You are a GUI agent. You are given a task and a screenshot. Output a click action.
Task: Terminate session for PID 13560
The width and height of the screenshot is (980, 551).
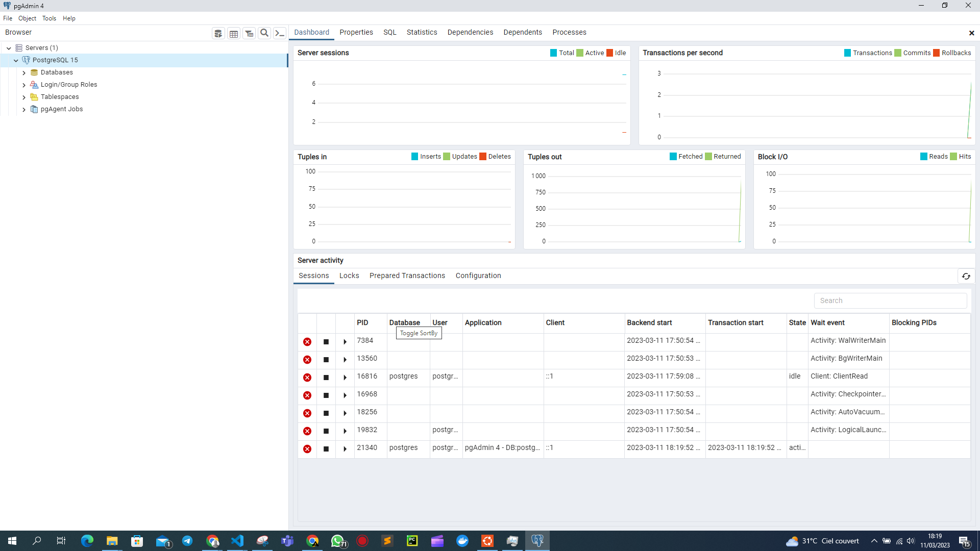click(x=307, y=360)
